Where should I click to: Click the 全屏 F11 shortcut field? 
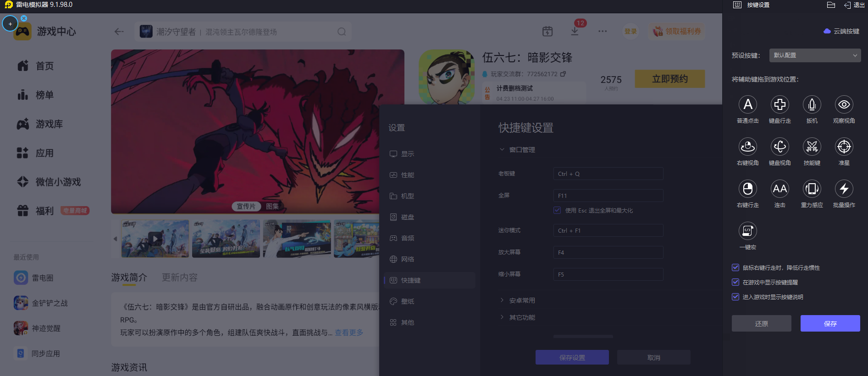[x=608, y=196]
